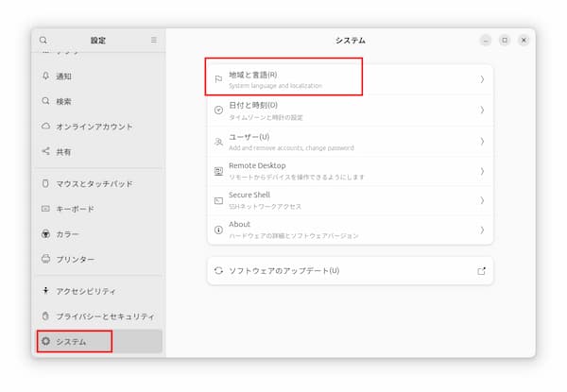The width and height of the screenshot is (567, 392).
Task: Open ユーザー(U) settings
Action: [x=350, y=142]
